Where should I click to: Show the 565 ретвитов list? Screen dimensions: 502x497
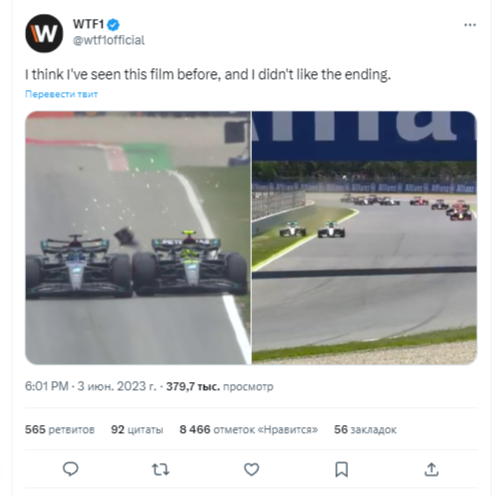click(x=60, y=429)
